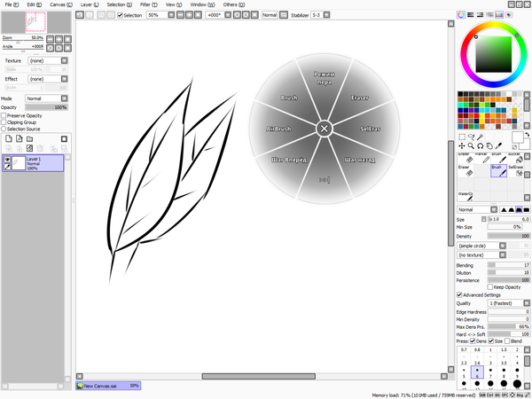532x399 pixels.
Task: Select the Eyedropper color picker tool
Action: pos(499,146)
